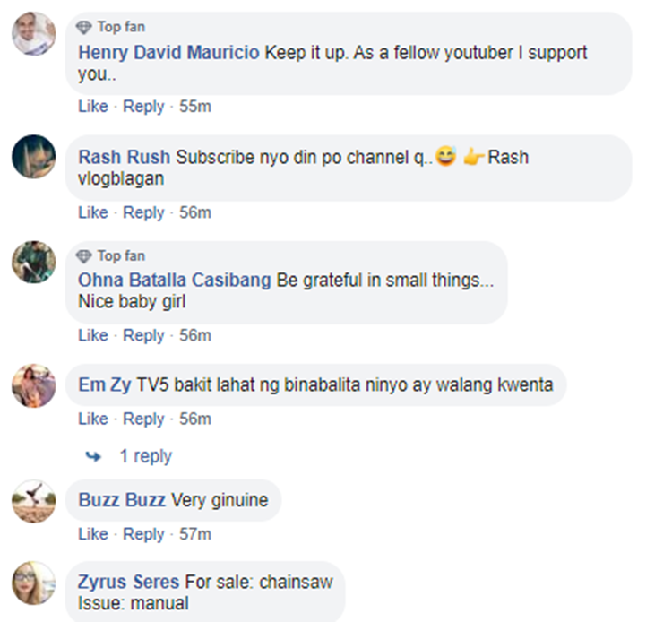
Task: Click Ohna Batalla Casibang's profile avatar
Action: click(x=33, y=263)
